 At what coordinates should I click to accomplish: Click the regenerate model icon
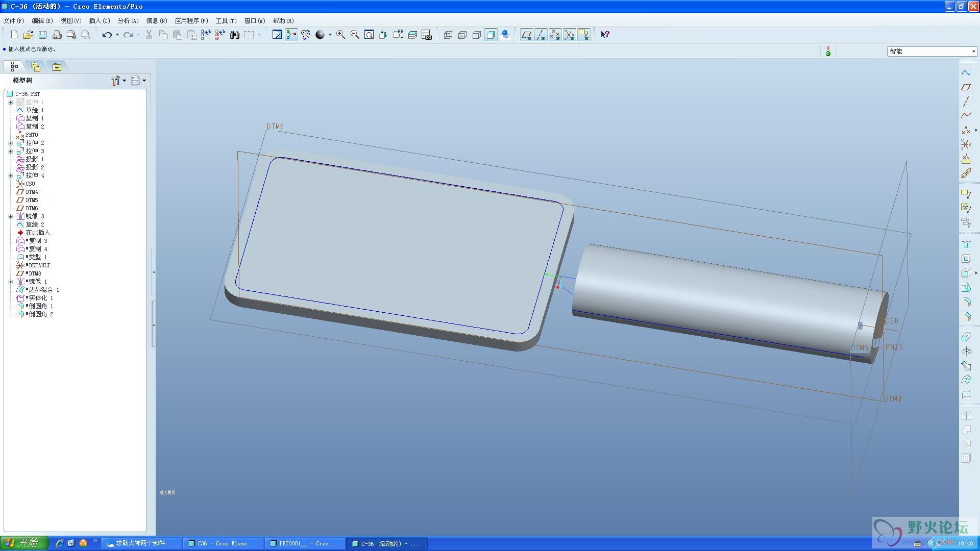pos(206,35)
